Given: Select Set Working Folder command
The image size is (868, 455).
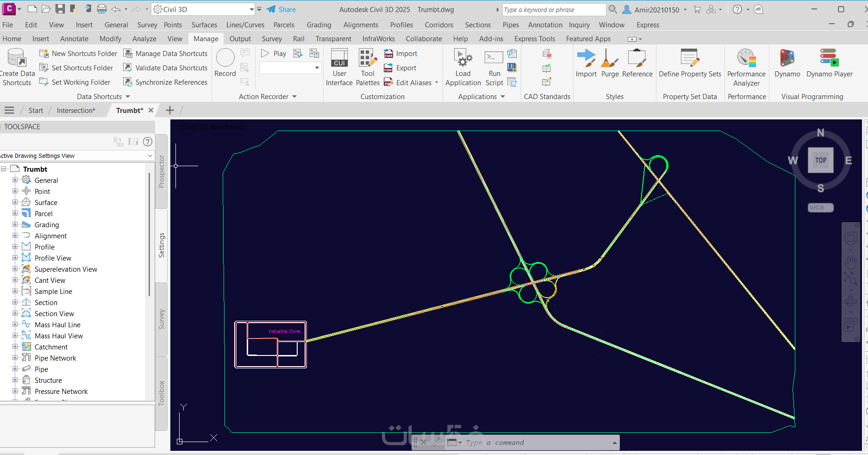Looking at the screenshot, I should (75, 82).
